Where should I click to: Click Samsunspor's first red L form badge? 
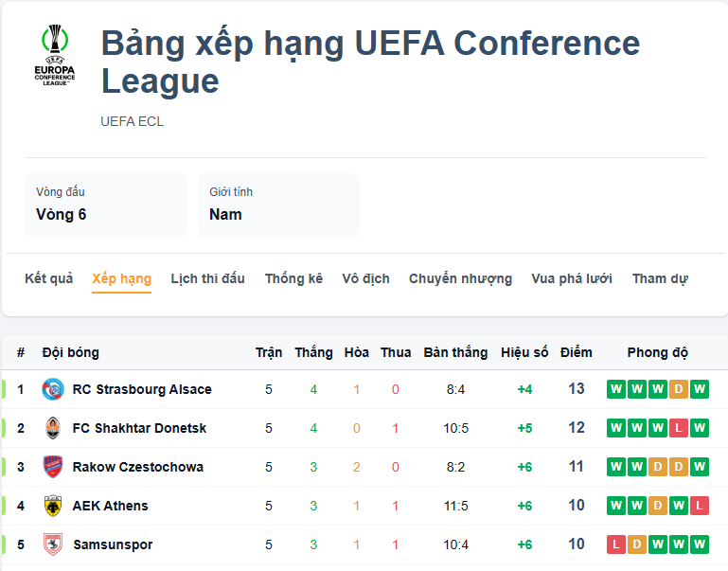616,544
